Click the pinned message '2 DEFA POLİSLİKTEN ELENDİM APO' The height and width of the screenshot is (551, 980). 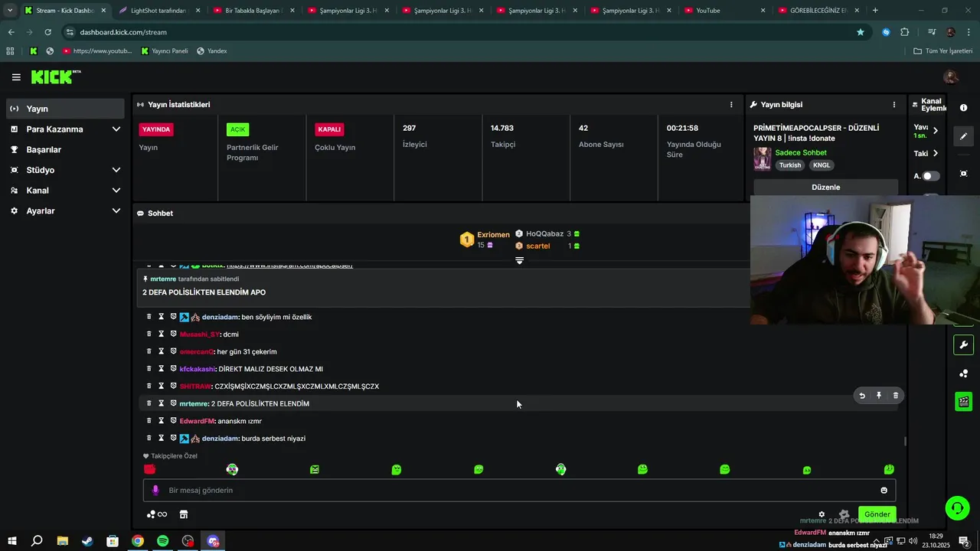[x=204, y=292]
